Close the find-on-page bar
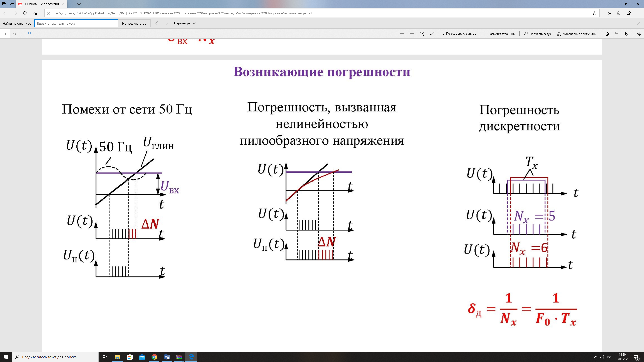Screen dimensions: 644x362 (x=639, y=23)
